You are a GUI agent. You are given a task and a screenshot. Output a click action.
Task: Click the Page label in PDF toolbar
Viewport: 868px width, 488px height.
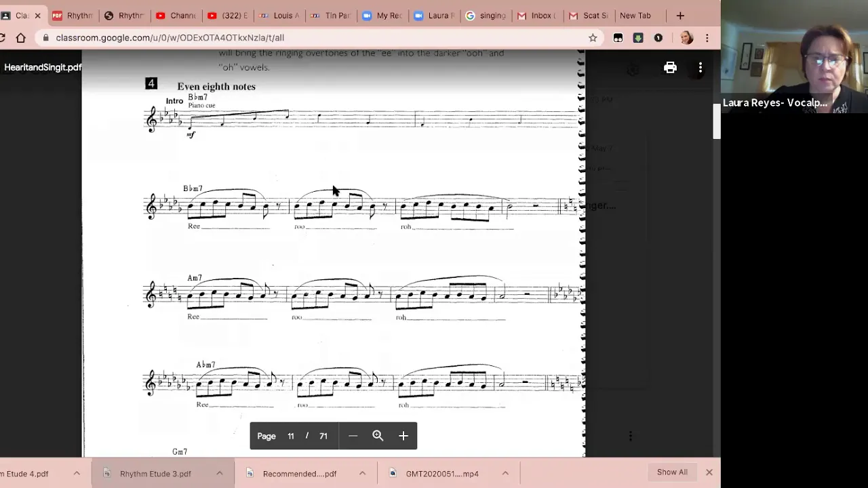(267, 436)
